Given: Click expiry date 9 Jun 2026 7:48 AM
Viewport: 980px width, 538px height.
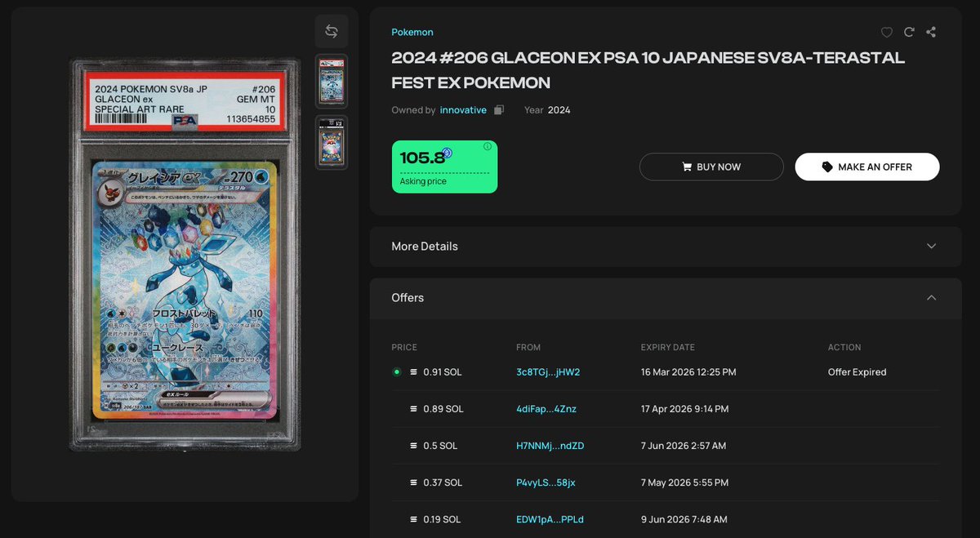Looking at the screenshot, I should click(x=684, y=519).
